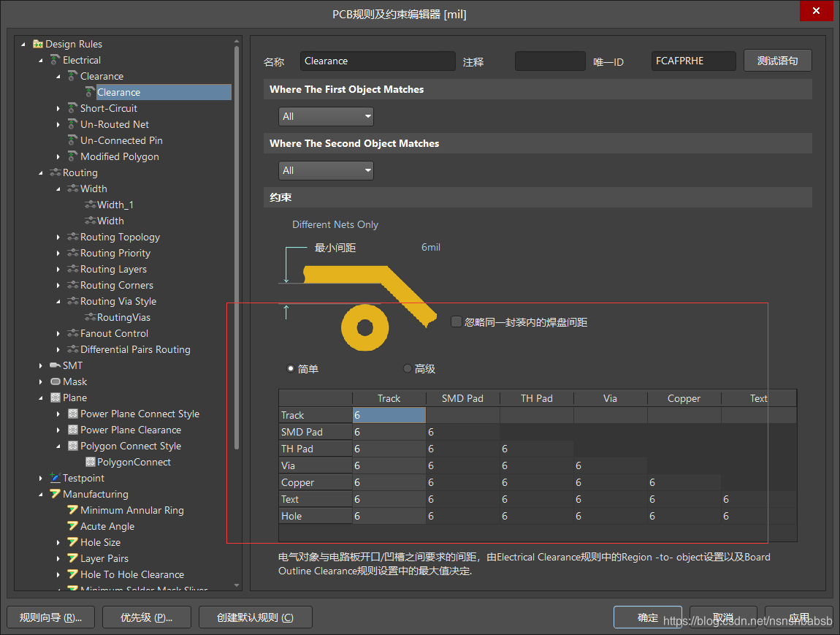Click the Un-Connected Pin rule icon

[x=72, y=140]
